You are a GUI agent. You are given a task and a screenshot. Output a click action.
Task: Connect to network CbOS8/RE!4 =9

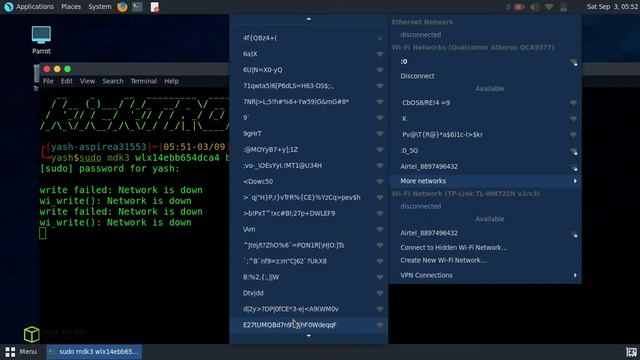tap(485, 103)
